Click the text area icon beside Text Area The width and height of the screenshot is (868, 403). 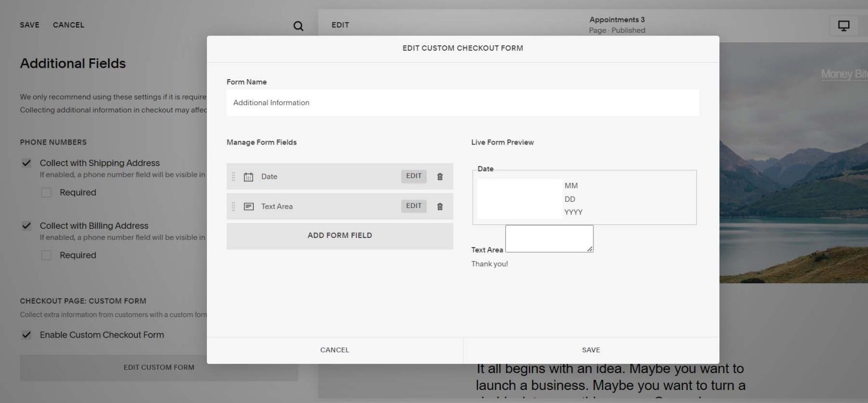pyautogui.click(x=249, y=206)
